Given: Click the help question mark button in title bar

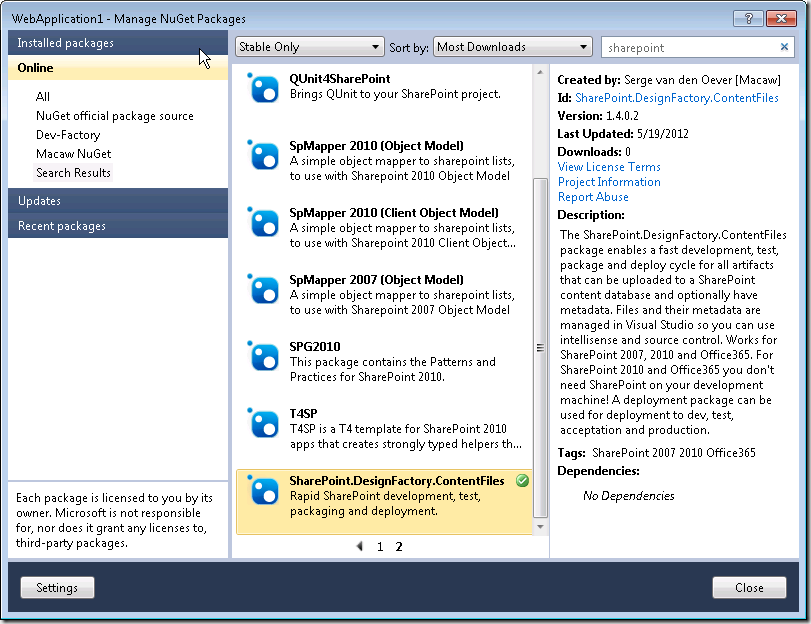Looking at the screenshot, I should 748,19.
